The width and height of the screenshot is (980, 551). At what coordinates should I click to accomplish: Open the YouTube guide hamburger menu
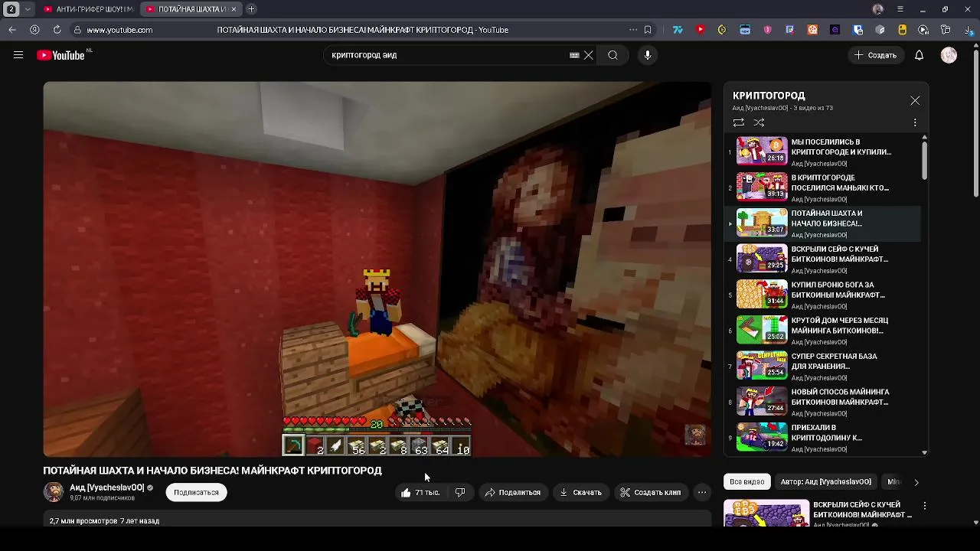[x=18, y=55]
